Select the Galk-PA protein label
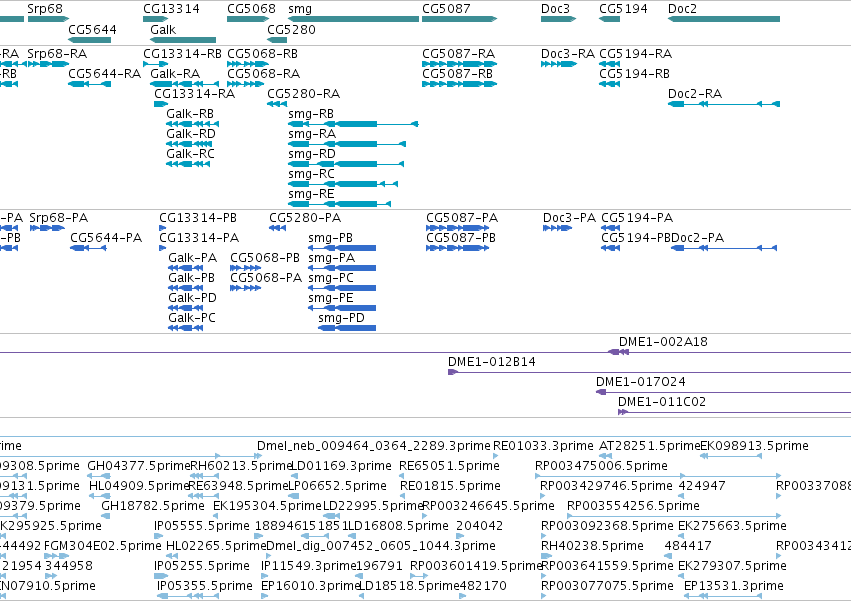This screenshot has height=601, width=851. coord(193,258)
